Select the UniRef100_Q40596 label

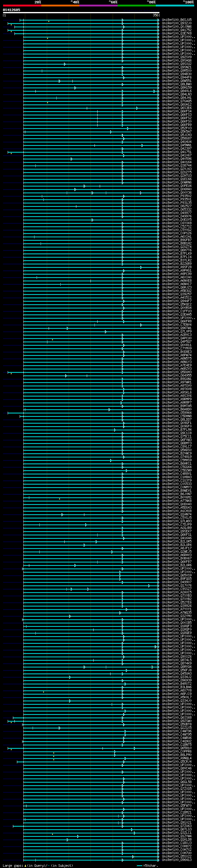[x=177, y=159]
